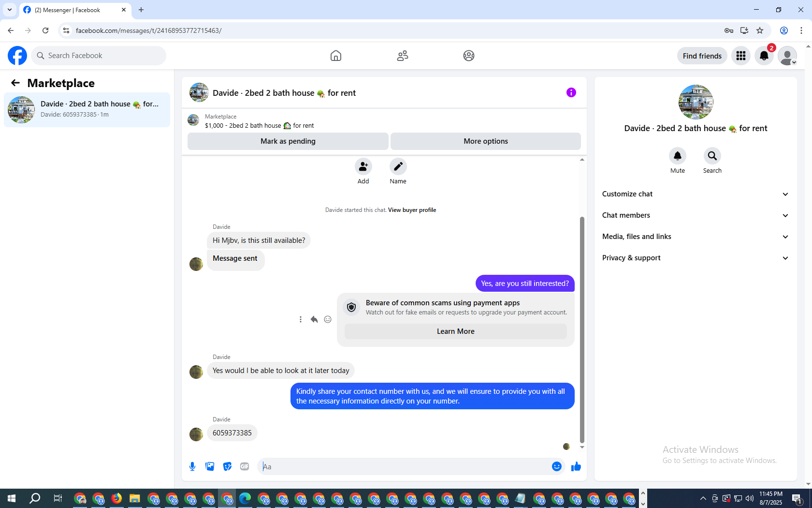Open the emoji picker in the message box
This screenshot has width=812, height=508.
[x=557, y=466]
